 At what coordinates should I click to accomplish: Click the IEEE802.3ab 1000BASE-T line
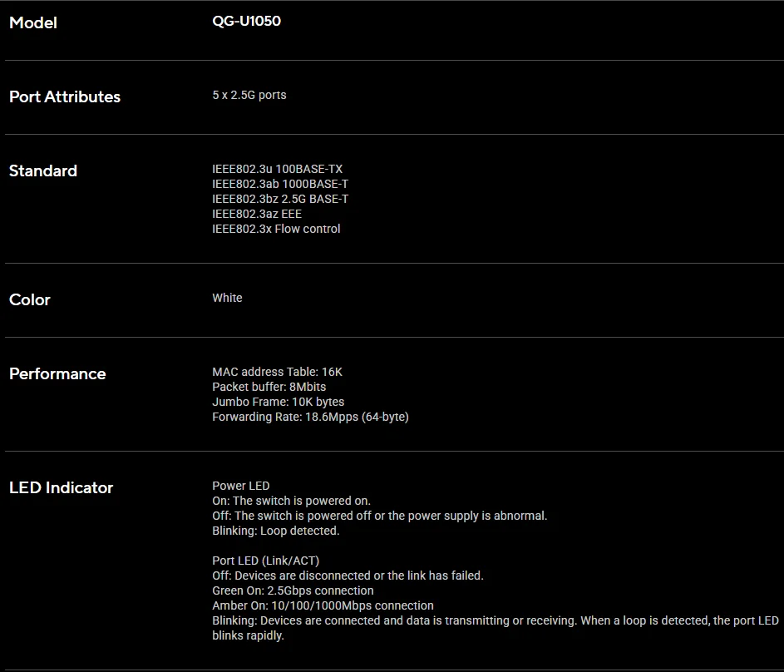click(x=280, y=184)
